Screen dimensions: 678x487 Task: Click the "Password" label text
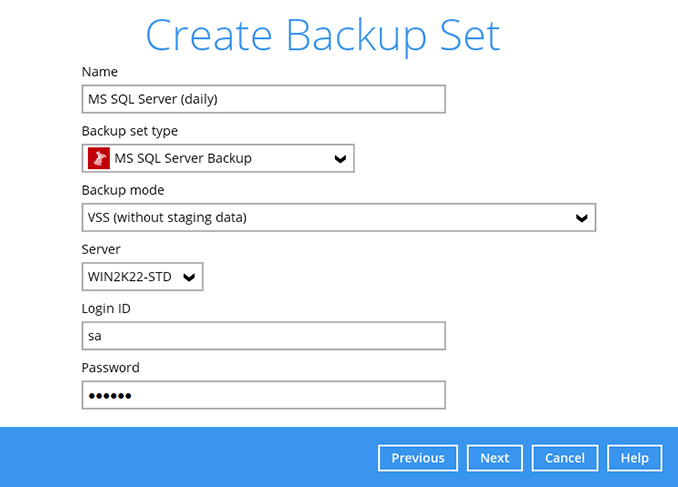[x=110, y=368]
